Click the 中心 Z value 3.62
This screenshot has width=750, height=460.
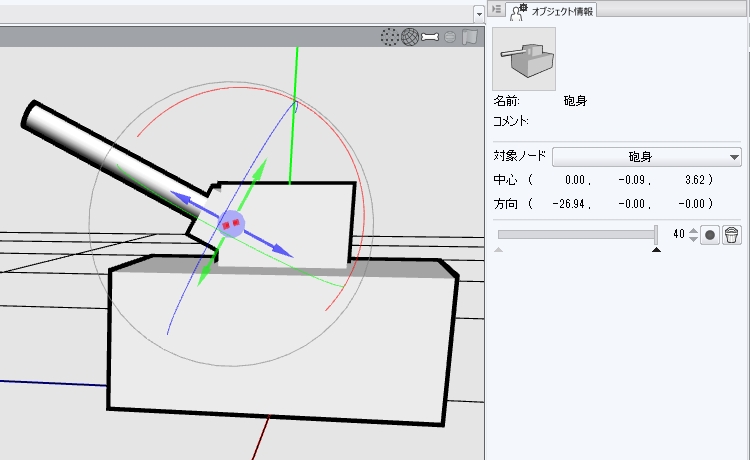tap(695, 180)
